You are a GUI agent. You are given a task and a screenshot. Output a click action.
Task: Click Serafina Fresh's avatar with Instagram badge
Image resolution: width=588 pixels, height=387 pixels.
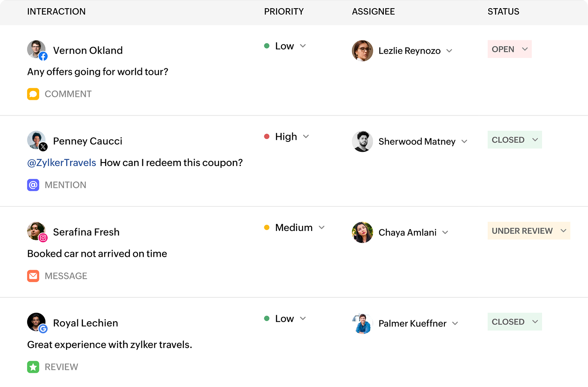point(37,231)
